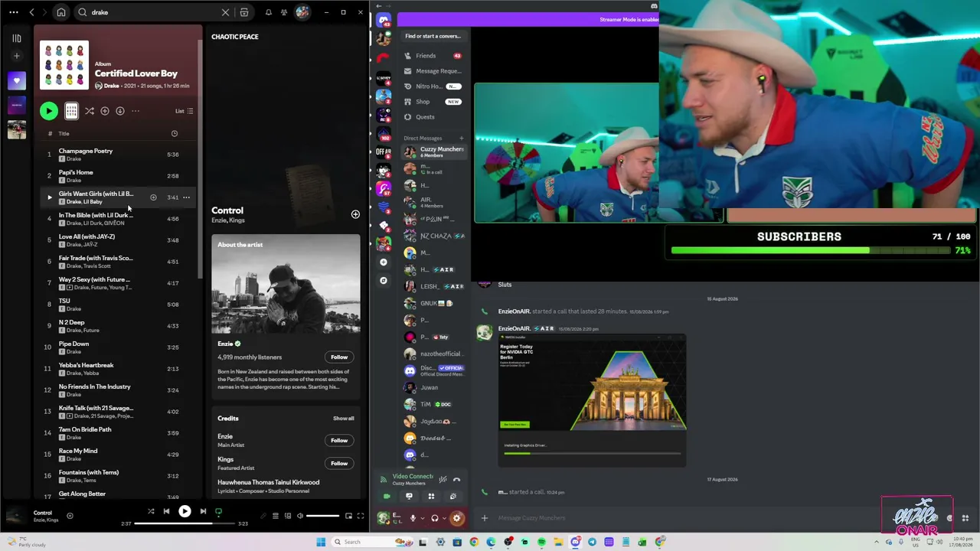The height and width of the screenshot is (551, 980).
Task: Open nazotheofficial direct message
Action: (433, 354)
